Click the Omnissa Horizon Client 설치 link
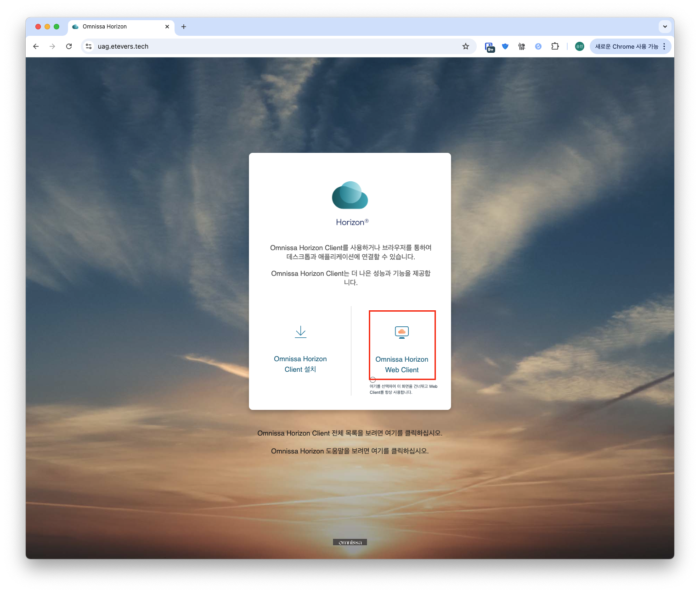The image size is (700, 593). pyautogui.click(x=300, y=364)
